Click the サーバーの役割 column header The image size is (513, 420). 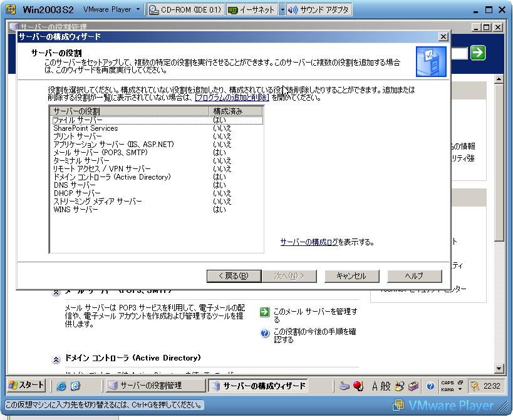(x=130, y=111)
